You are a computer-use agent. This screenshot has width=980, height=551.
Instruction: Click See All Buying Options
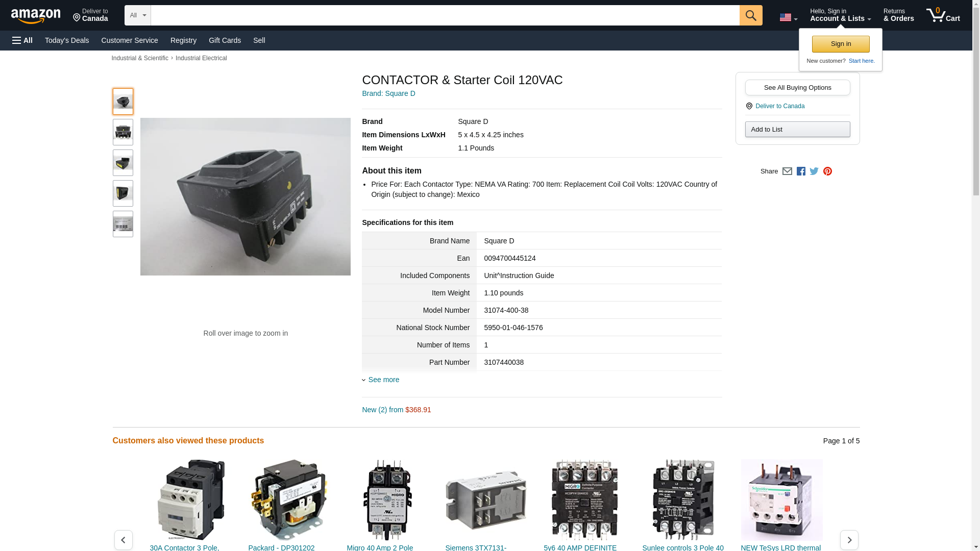tap(797, 87)
